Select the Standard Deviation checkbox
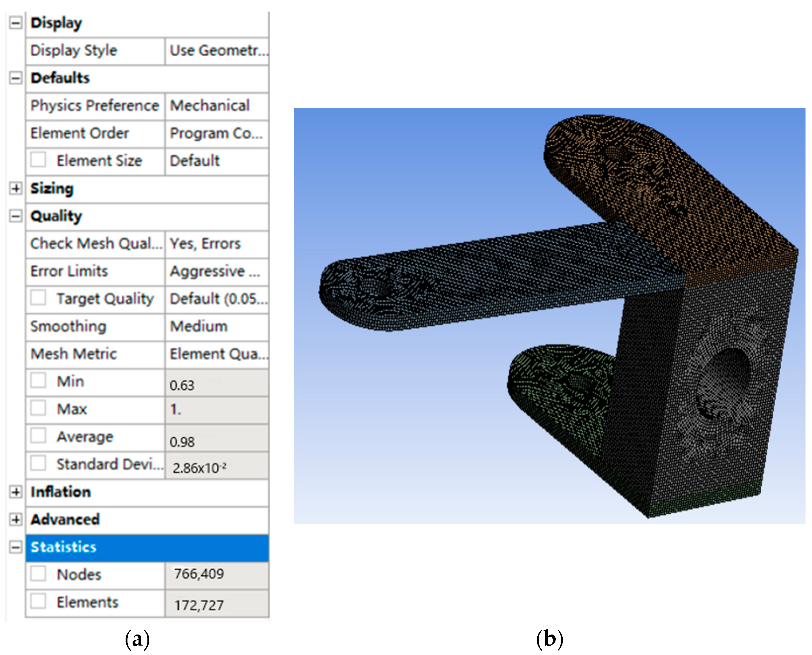812x655 pixels. point(39,463)
